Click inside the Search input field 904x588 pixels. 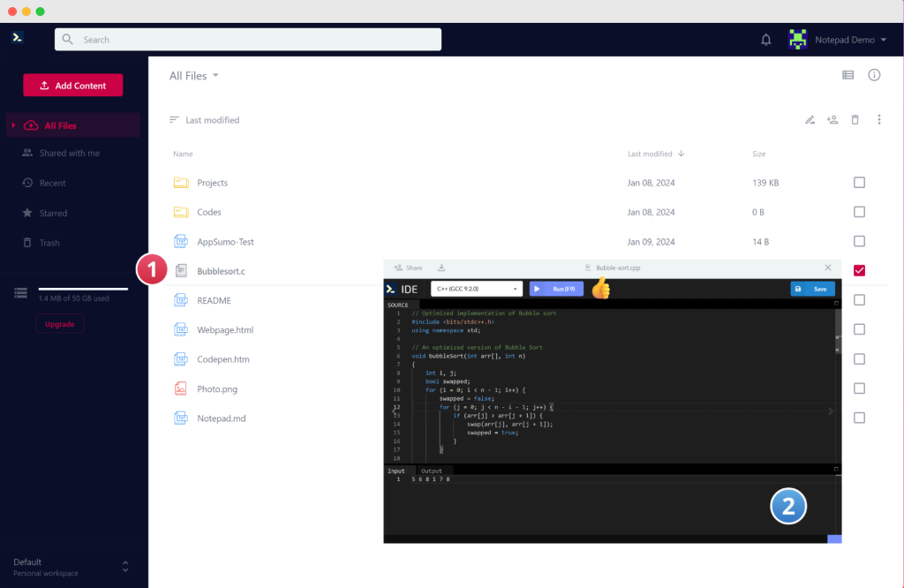coord(247,39)
